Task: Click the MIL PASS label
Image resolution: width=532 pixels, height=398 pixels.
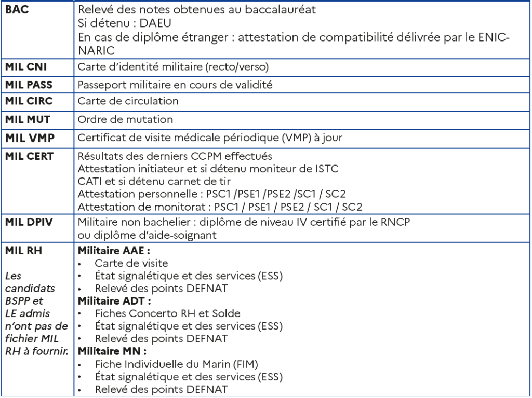Action: click(29, 85)
